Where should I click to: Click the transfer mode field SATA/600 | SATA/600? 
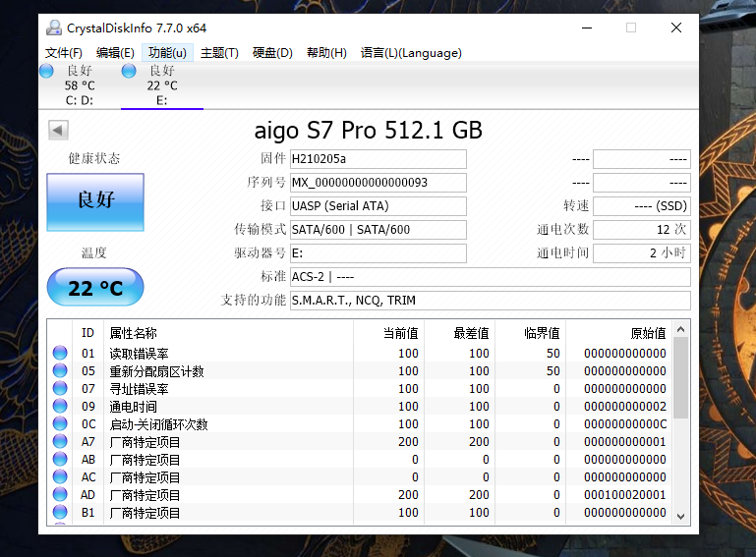click(378, 230)
